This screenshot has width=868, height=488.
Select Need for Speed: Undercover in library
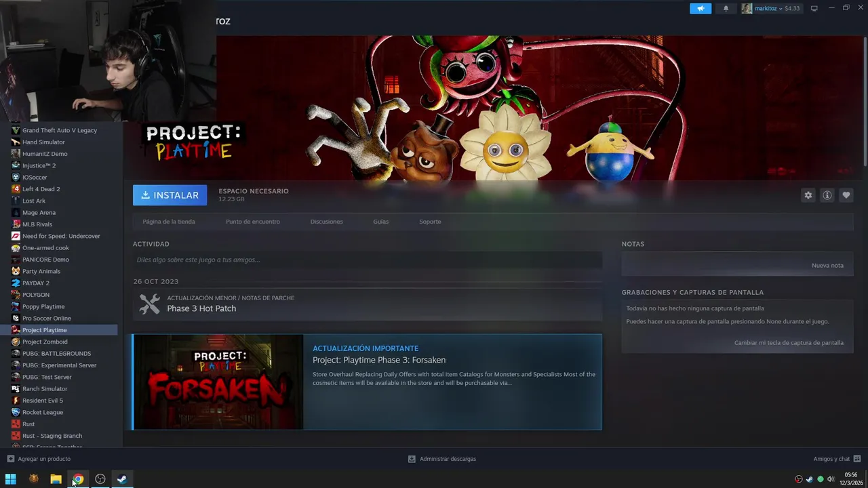(61, 236)
